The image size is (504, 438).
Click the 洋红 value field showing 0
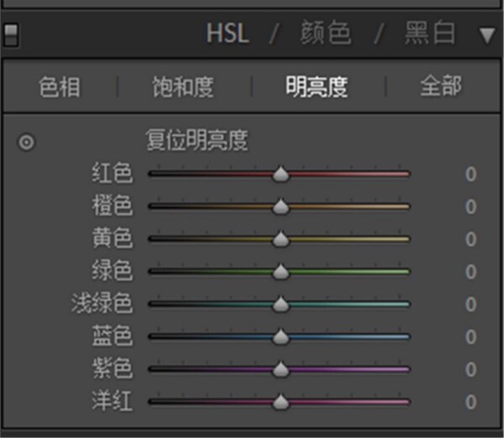470,402
